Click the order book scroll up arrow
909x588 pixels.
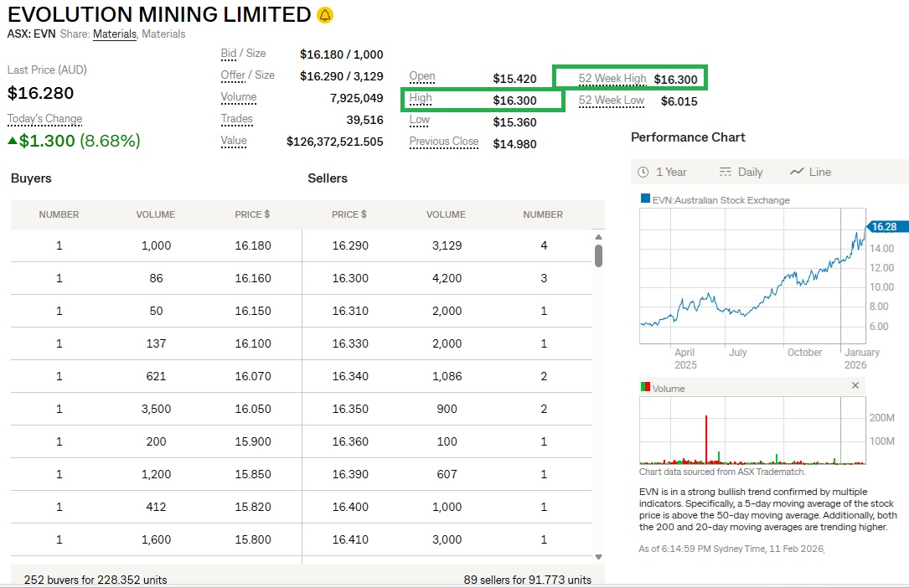click(598, 236)
